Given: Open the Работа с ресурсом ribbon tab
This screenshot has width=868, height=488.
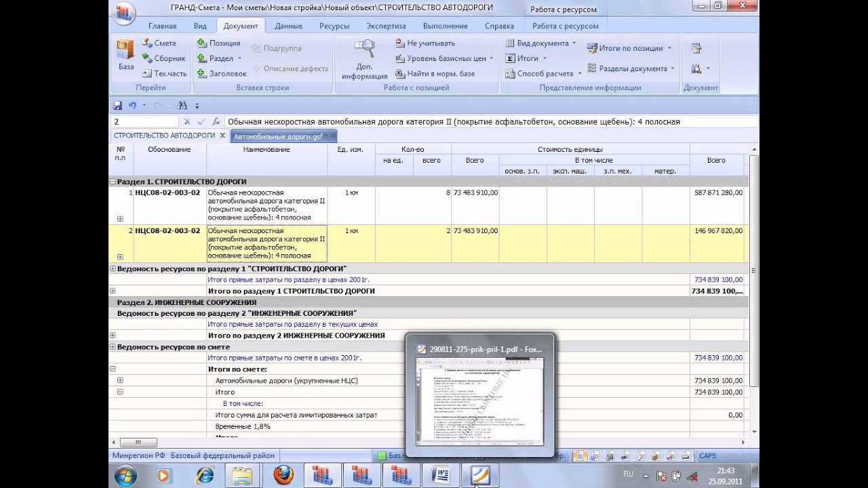Looking at the screenshot, I should (565, 26).
